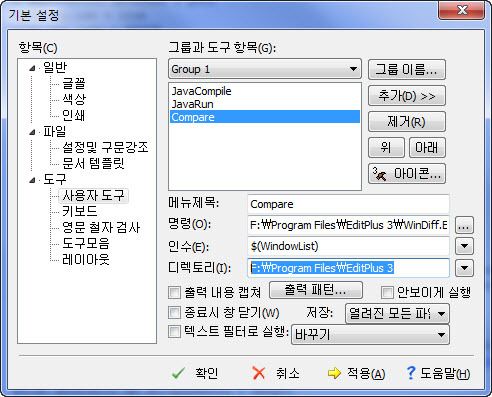Select 색상 in the category tree

[74, 99]
